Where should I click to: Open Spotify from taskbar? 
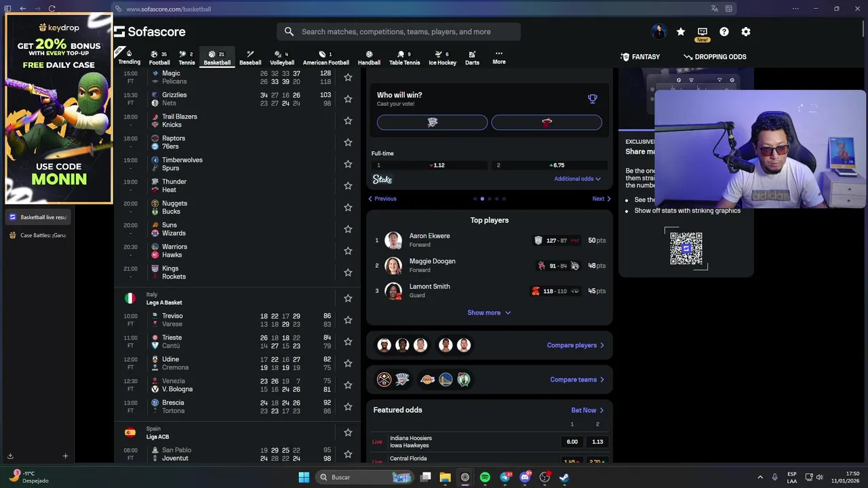[x=485, y=477]
